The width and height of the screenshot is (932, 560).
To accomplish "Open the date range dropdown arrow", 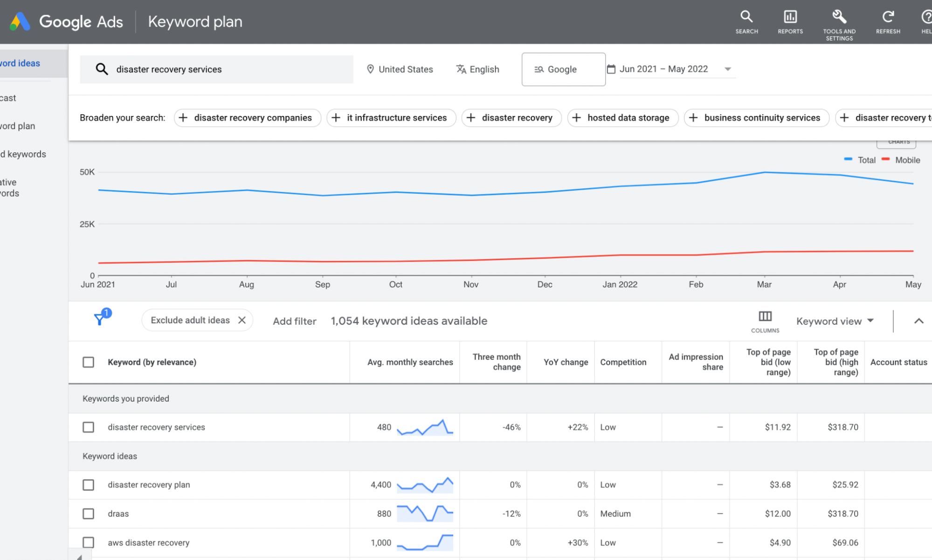I will point(727,69).
